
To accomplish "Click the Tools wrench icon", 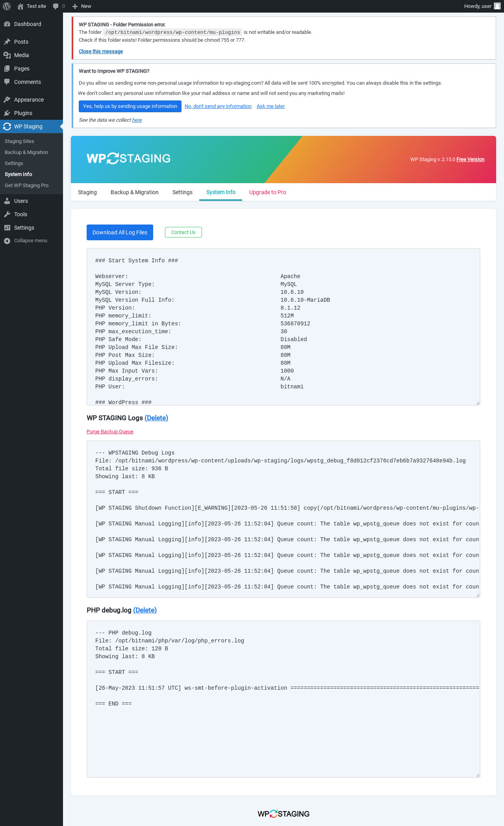I will tap(7, 214).
